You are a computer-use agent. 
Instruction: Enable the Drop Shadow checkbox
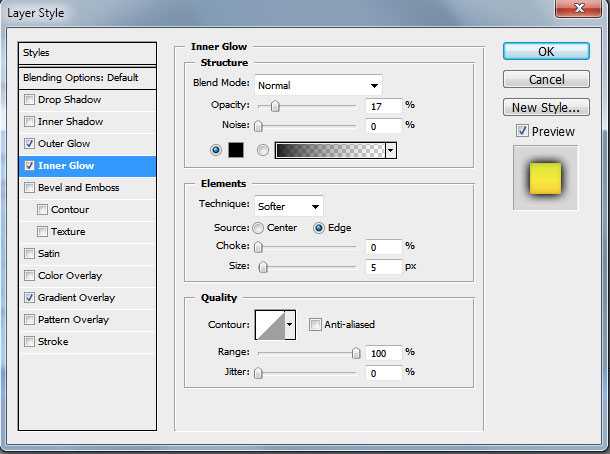[x=30, y=100]
